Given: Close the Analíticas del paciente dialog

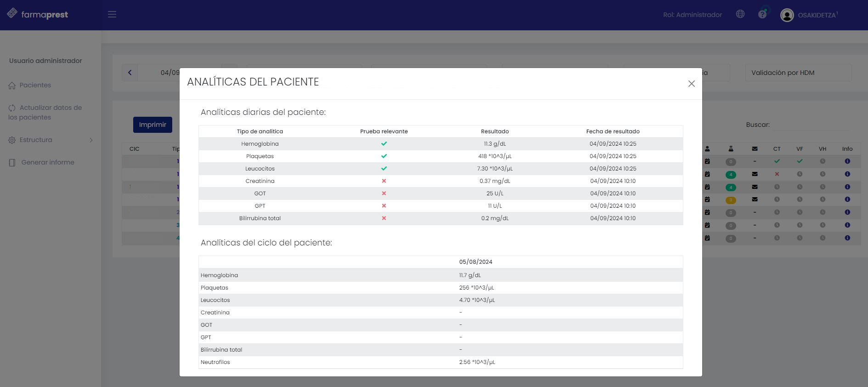Looking at the screenshot, I should pyautogui.click(x=691, y=84).
